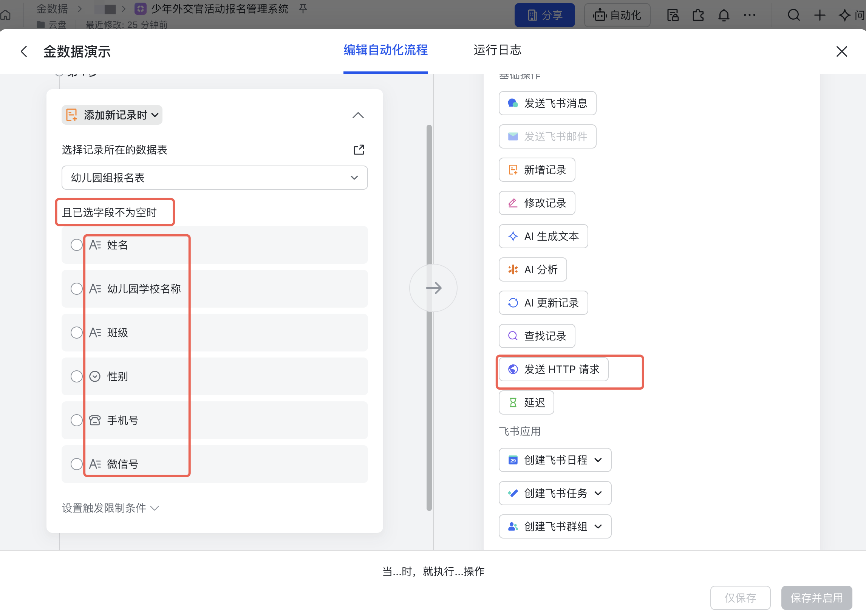
Task: Click the 金数据 breadcrumb item
Action: (52, 8)
